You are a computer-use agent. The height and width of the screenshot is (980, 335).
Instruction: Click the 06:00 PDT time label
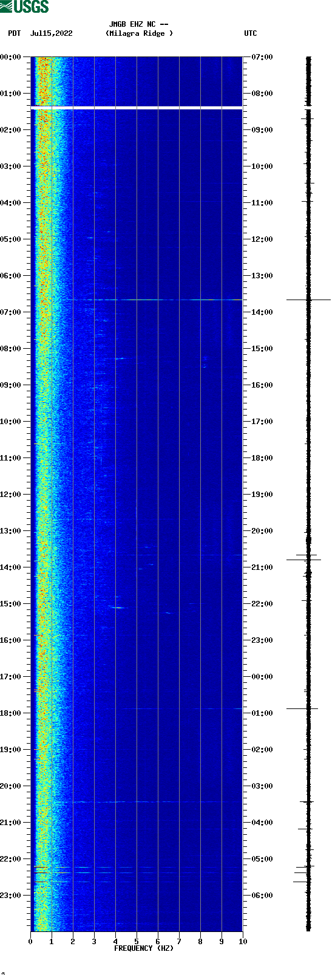(x=11, y=276)
